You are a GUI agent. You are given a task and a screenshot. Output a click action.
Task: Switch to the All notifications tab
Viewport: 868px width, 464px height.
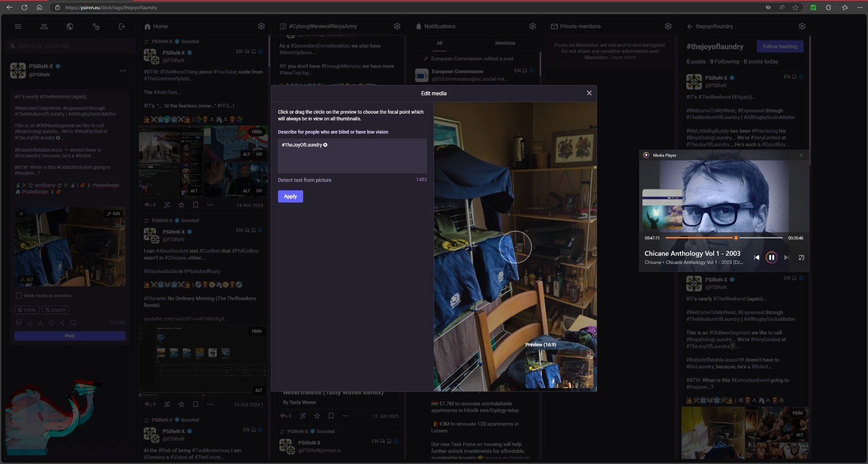pyautogui.click(x=439, y=43)
